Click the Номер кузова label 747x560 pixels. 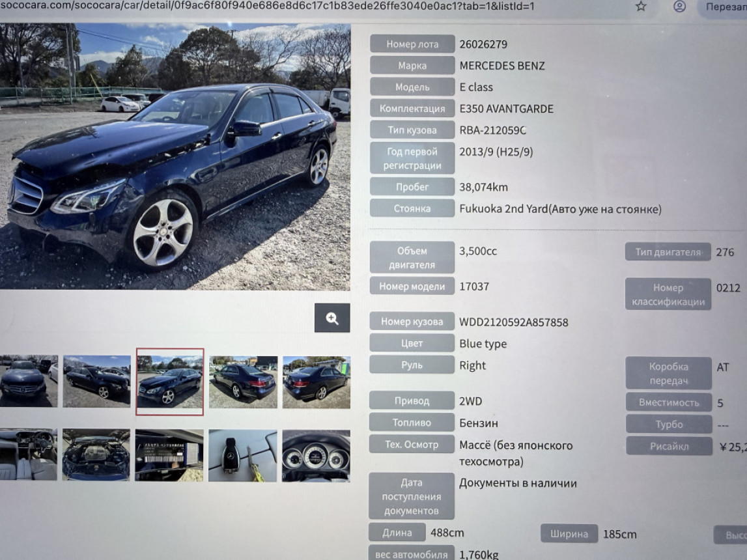coord(412,322)
